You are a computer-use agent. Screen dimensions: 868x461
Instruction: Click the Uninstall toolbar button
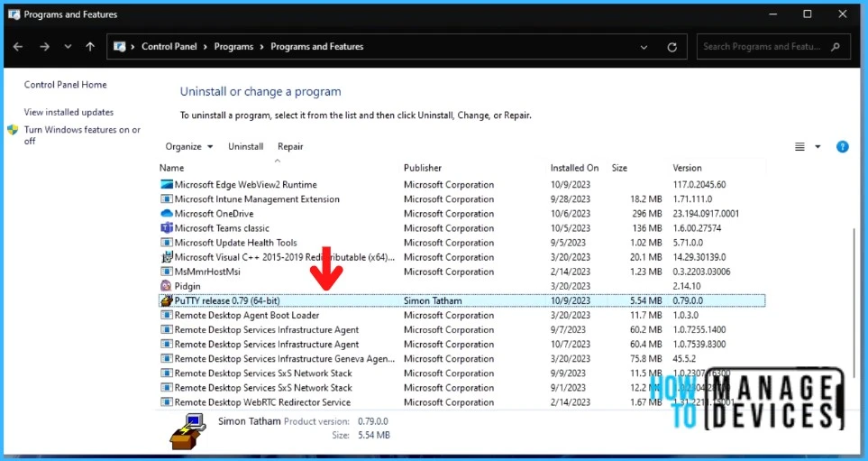(x=246, y=147)
